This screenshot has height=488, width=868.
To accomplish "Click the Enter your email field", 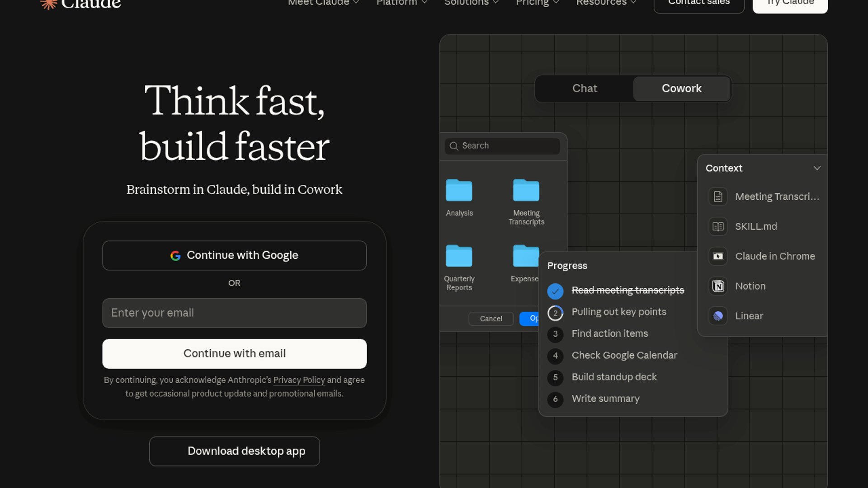I will coord(234,313).
